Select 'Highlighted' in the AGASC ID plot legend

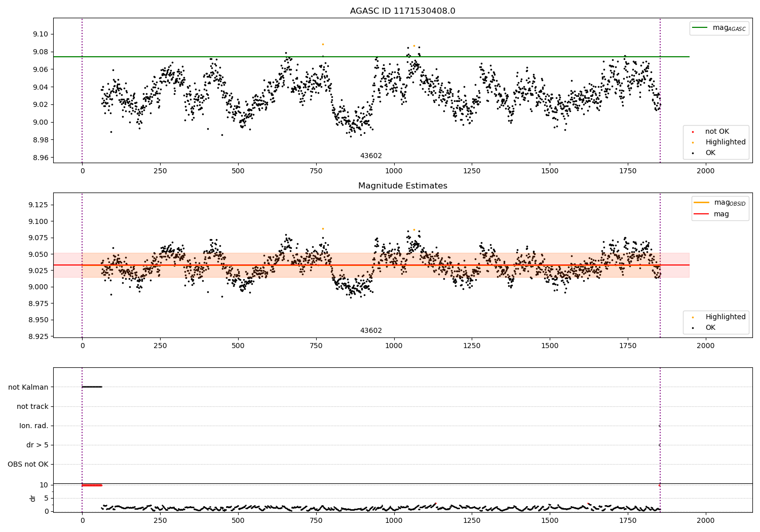(726, 142)
